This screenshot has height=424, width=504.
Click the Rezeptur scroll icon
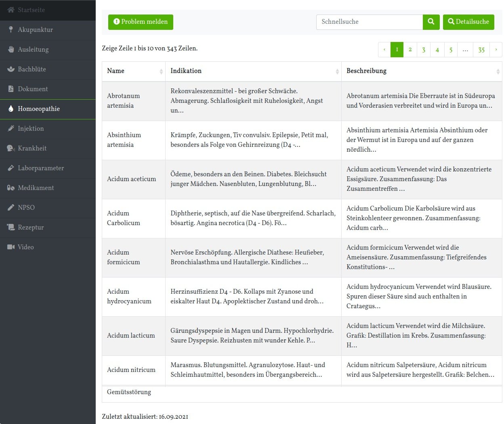point(11,227)
